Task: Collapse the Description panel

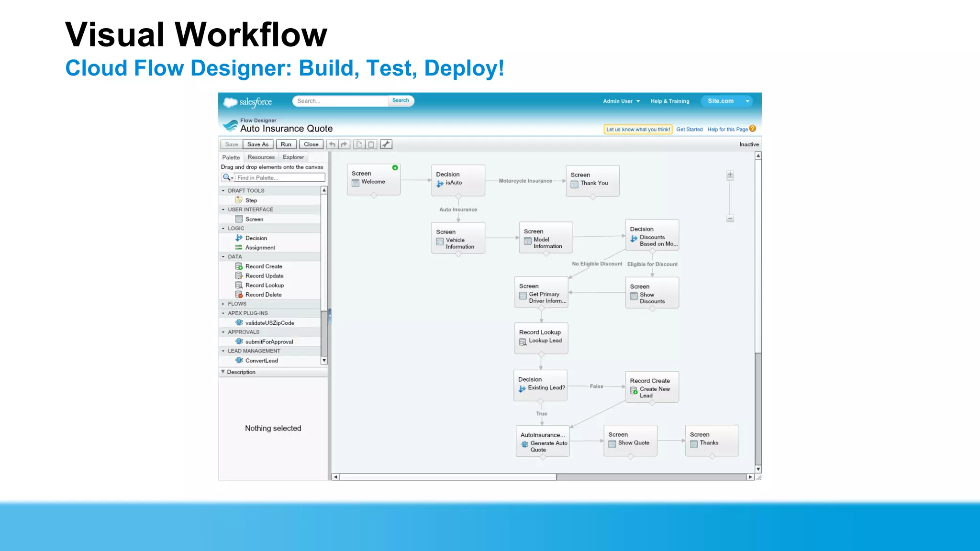Action: (223, 372)
